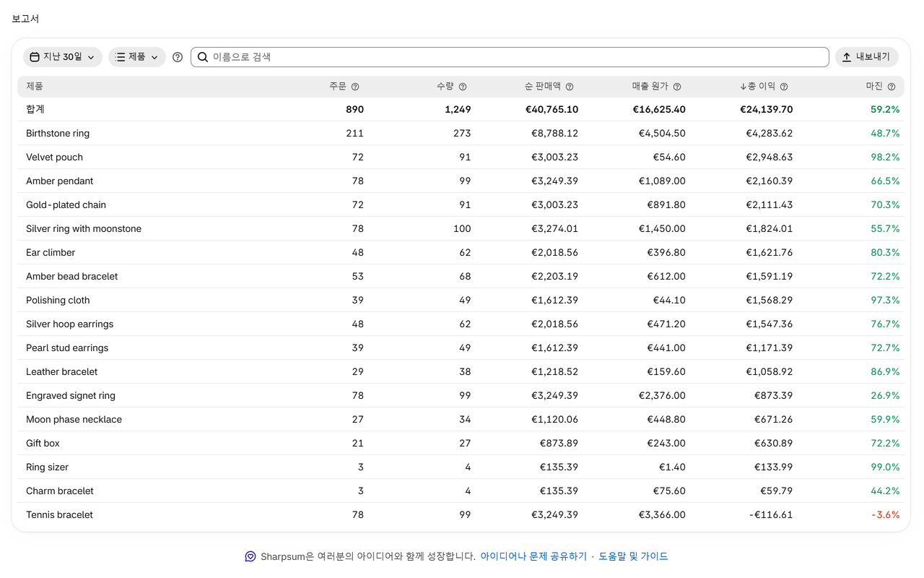The image size is (924, 578).
Task: Click the Tennis bracelet -3.6% margin value
Action: click(885, 514)
